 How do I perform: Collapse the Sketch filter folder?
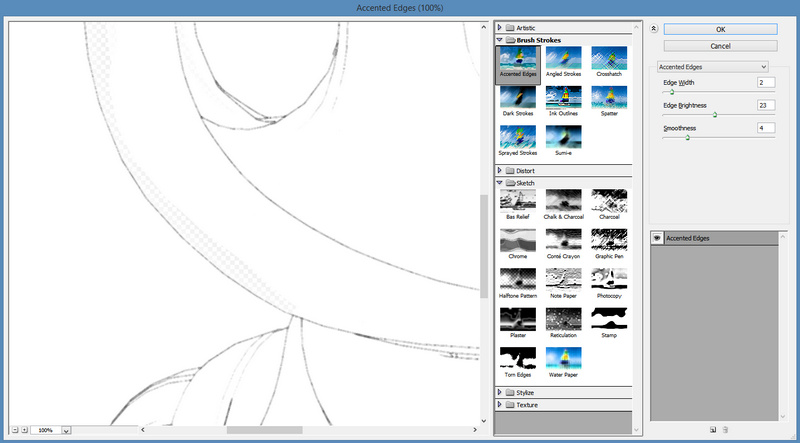pyautogui.click(x=500, y=184)
